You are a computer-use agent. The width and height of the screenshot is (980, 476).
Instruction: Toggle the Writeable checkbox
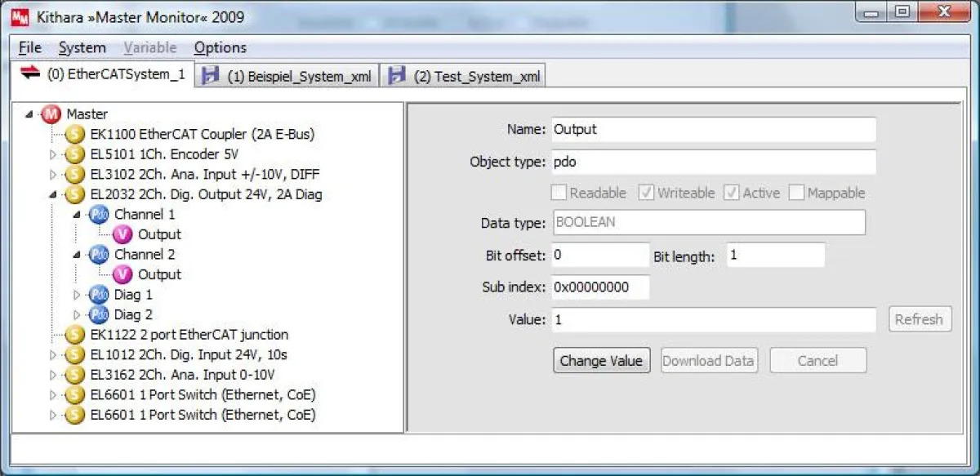[x=646, y=194]
